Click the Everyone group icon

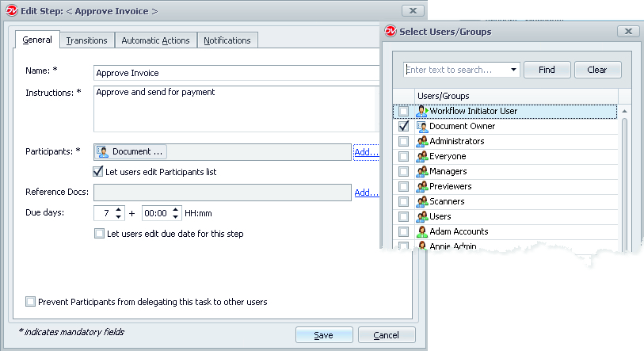coord(421,156)
